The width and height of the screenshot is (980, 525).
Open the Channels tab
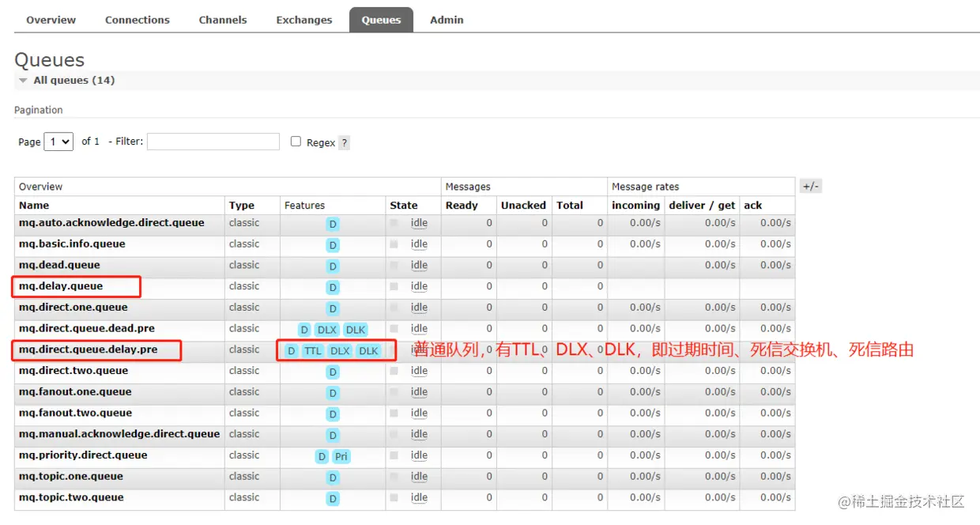223,20
